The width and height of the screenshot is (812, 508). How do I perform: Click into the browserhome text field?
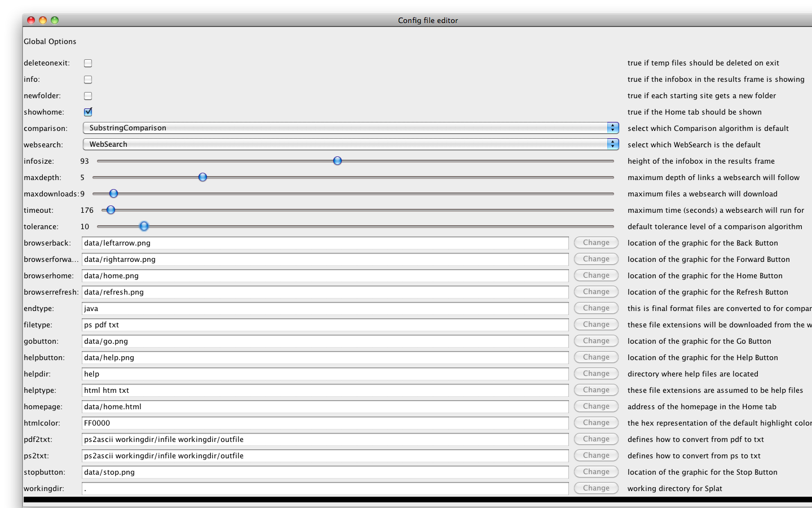[325, 276]
